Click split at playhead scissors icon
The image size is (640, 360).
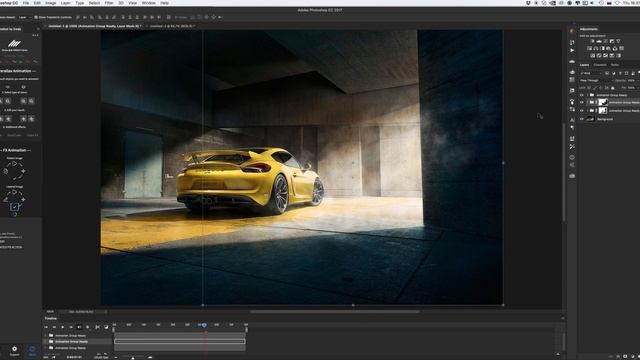[x=98, y=327]
